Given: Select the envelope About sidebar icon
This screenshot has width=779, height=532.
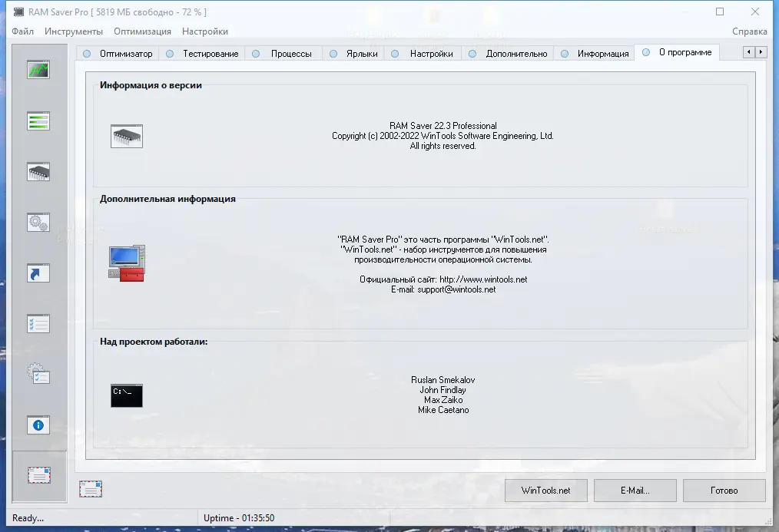Looking at the screenshot, I should point(39,475).
